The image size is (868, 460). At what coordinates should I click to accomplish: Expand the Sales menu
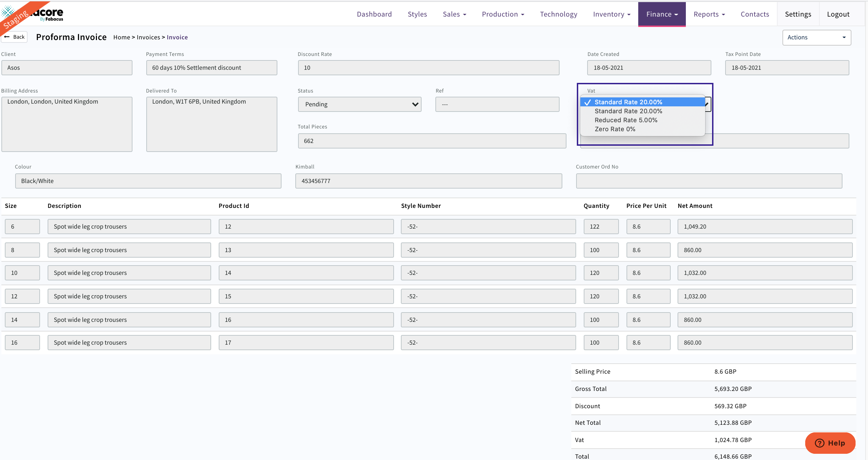454,14
